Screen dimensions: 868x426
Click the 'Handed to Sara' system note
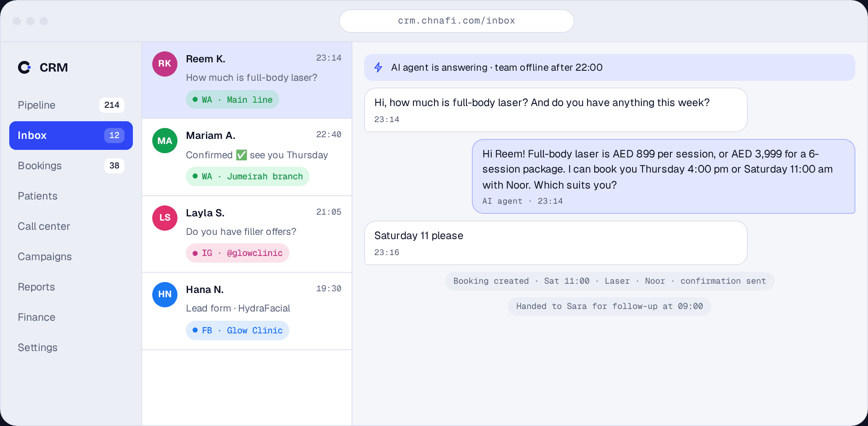pos(610,306)
